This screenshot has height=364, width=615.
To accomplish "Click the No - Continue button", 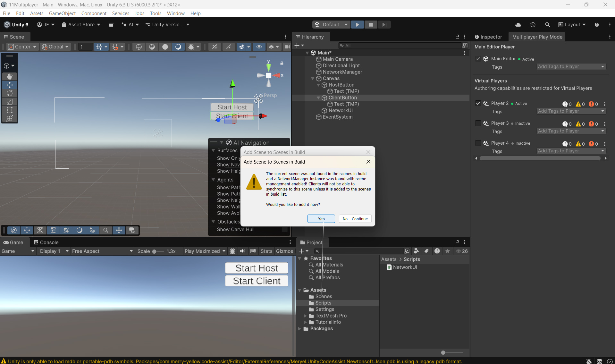I will [355, 219].
